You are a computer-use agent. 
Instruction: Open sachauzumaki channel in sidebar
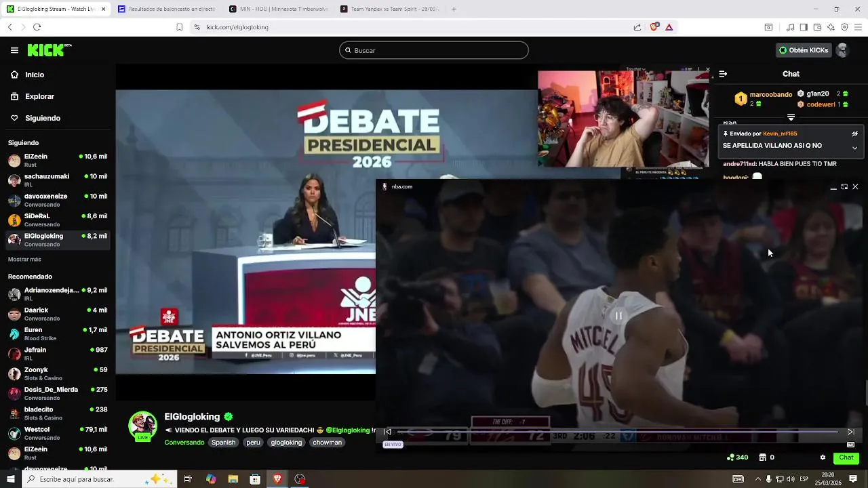click(x=58, y=180)
